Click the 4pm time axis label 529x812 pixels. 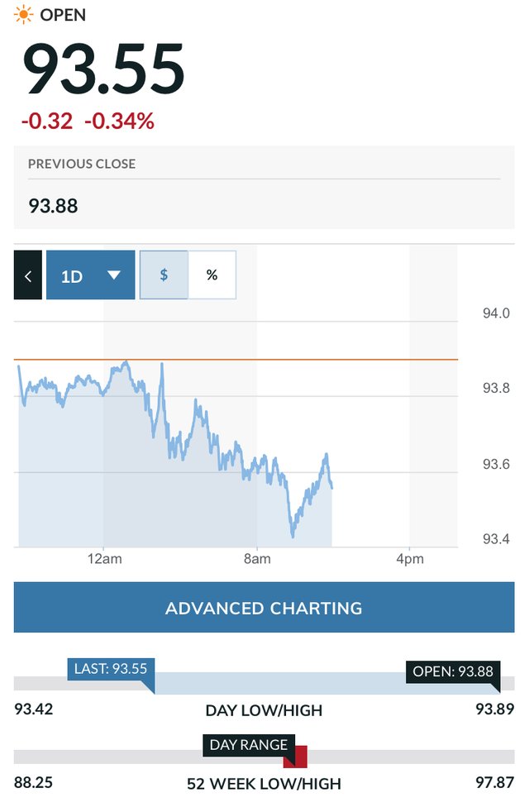click(x=409, y=559)
